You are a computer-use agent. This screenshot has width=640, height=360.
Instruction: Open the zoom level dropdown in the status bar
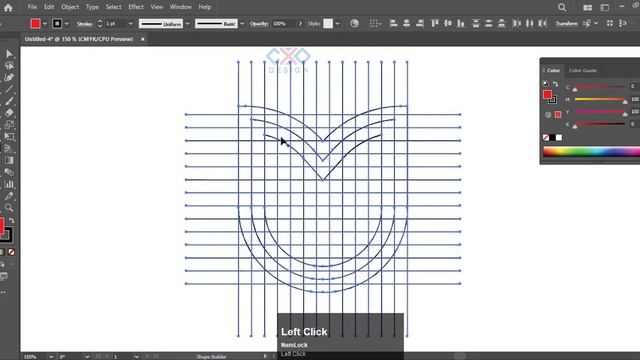coord(51,357)
